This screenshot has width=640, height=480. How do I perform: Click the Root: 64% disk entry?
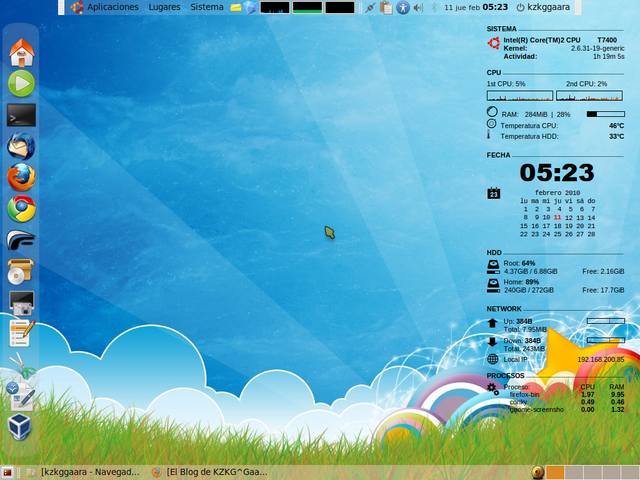519,263
